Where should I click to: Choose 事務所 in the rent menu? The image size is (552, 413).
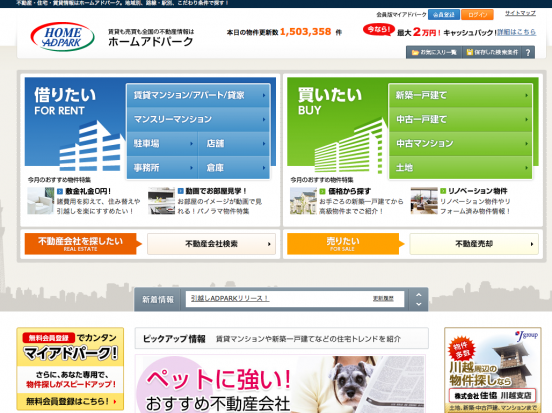(x=162, y=168)
